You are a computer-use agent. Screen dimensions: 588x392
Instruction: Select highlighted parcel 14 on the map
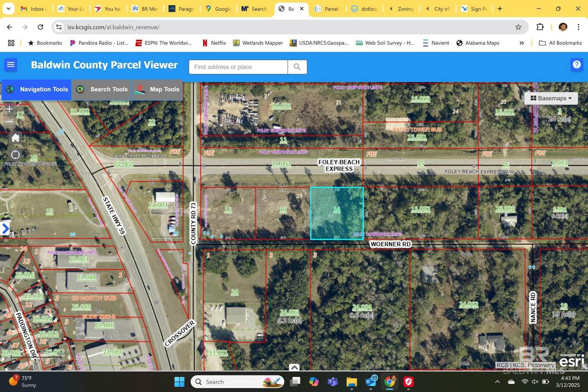[337, 213]
